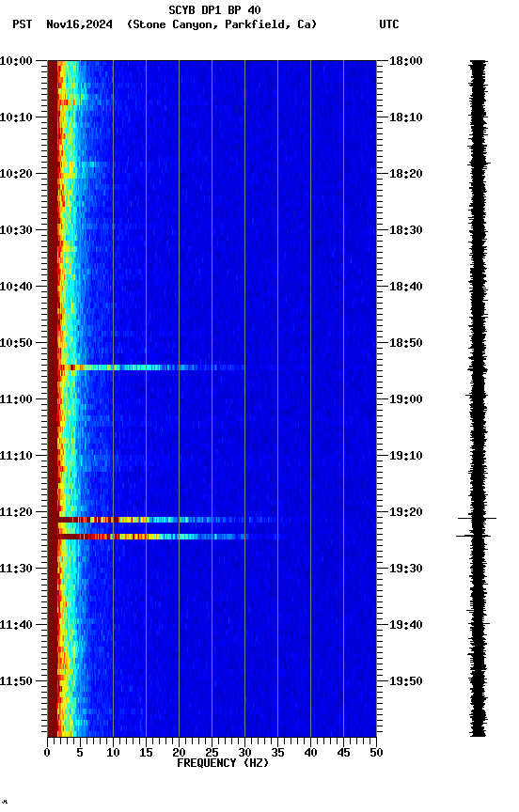
Task: Click the 45 Hz frequency axis label
Action: 343,753
